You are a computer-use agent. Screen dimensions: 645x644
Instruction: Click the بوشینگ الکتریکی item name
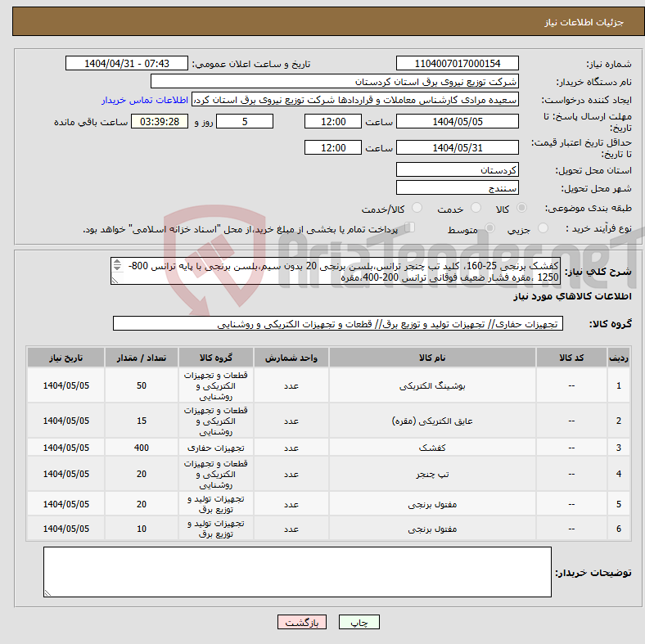(x=432, y=385)
